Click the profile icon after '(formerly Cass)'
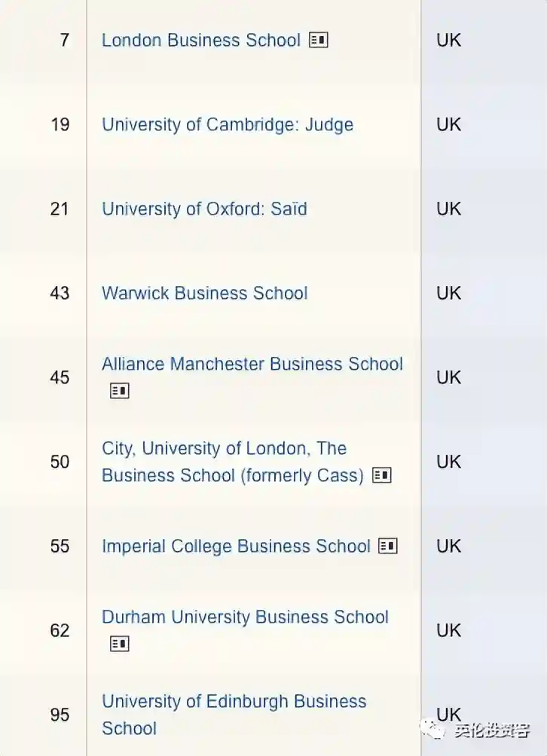 tap(382, 476)
